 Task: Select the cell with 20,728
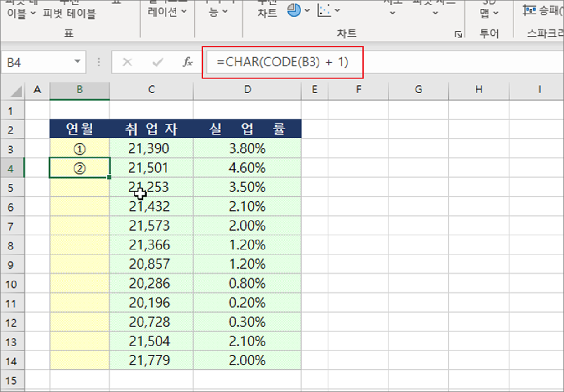(151, 323)
